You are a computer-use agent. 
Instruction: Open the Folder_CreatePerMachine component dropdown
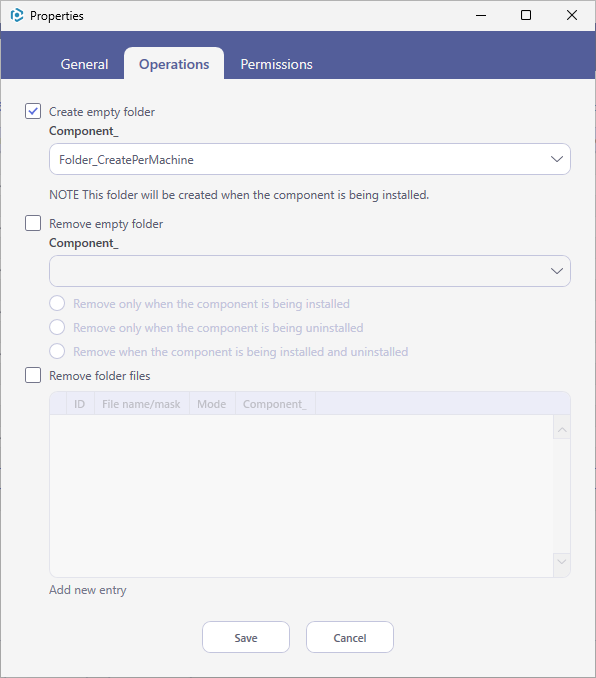310,159
